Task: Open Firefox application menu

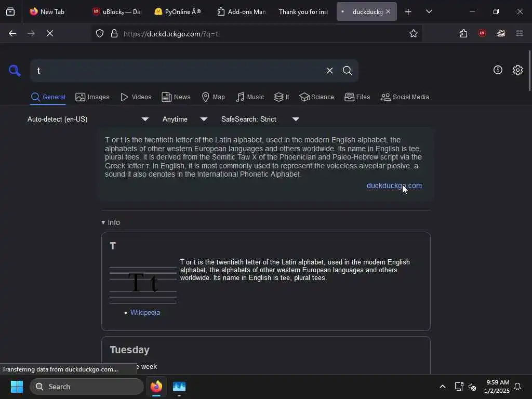Action: [520, 33]
